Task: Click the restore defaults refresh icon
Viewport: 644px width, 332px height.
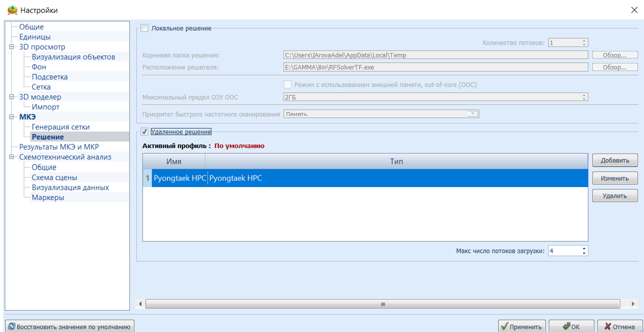Action: coord(11,327)
